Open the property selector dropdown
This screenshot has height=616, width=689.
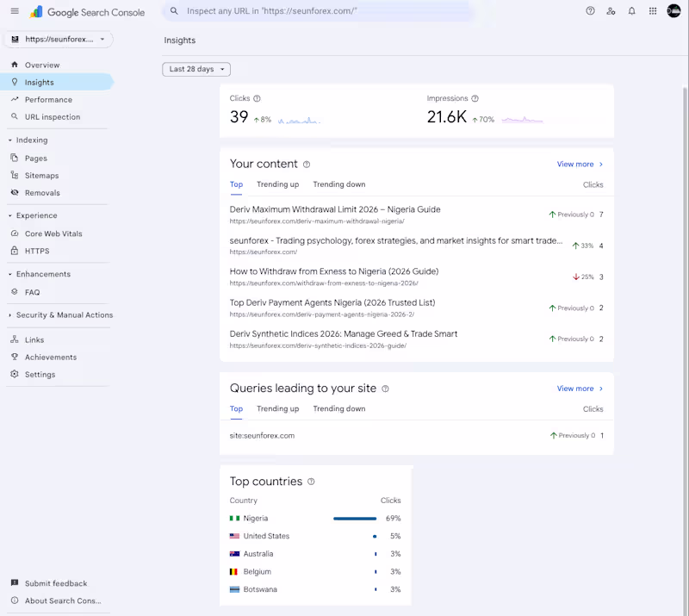(59, 39)
